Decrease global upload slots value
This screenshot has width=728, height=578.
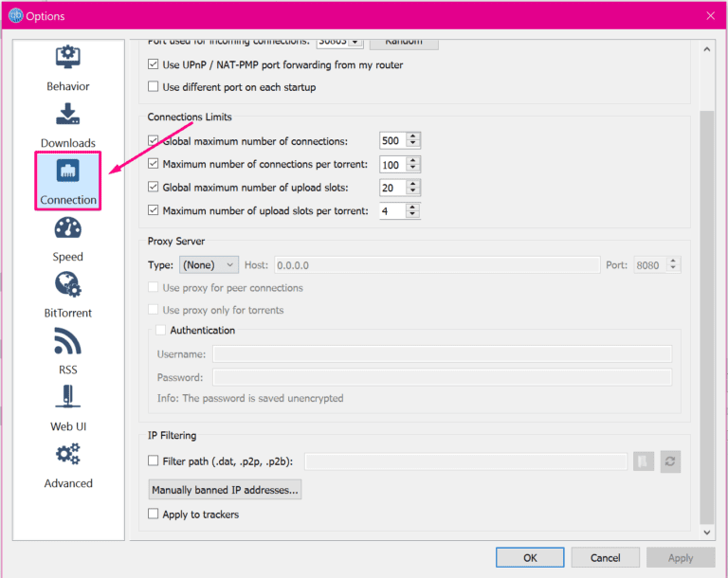[x=412, y=190]
